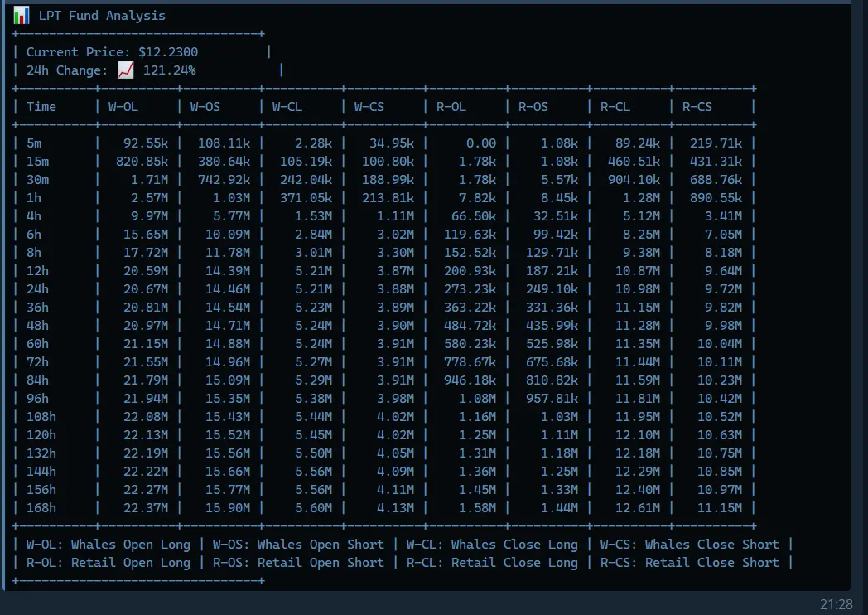Select the 92.55k value in 5m row
The height and width of the screenshot is (615, 868).
(146, 143)
